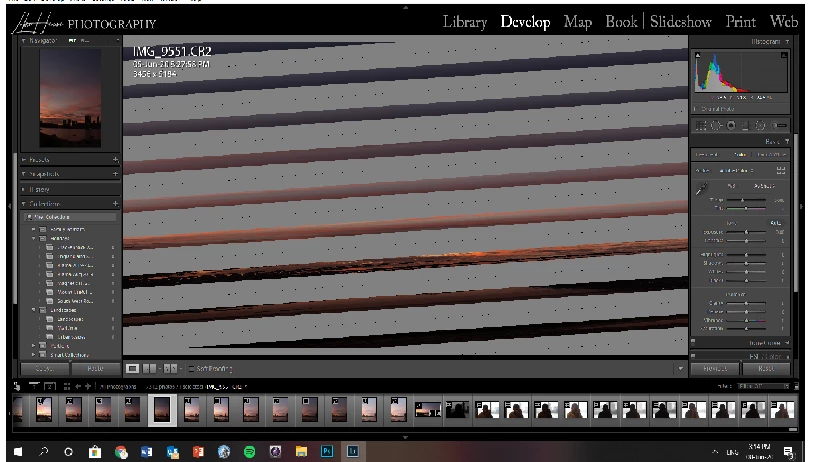Open Google Chrome from the taskbar
Image resolution: width=821 pixels, height=462 pixels.
[121, 452]
